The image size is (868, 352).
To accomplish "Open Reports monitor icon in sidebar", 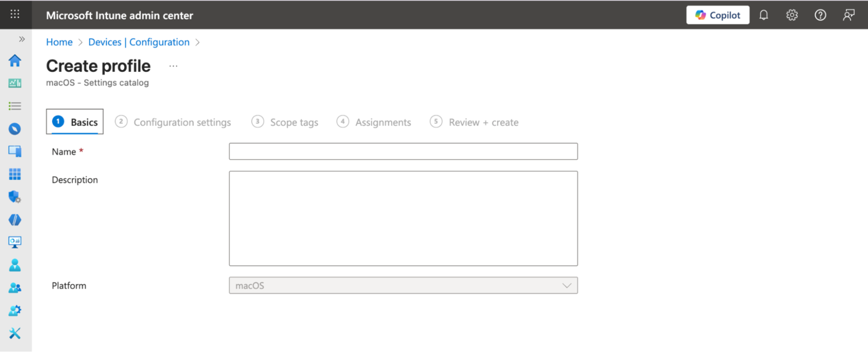I will pyautogui.click(x=15, y=242).
